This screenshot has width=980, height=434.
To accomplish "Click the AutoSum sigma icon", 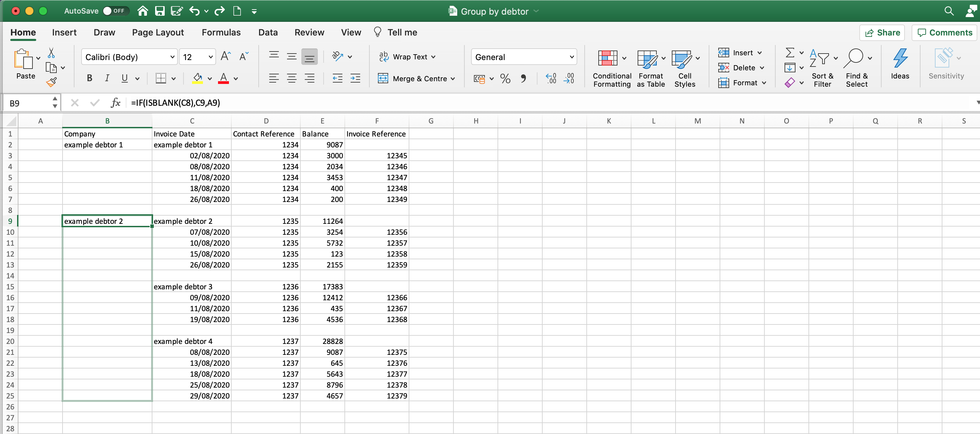I will click(790, 53).
